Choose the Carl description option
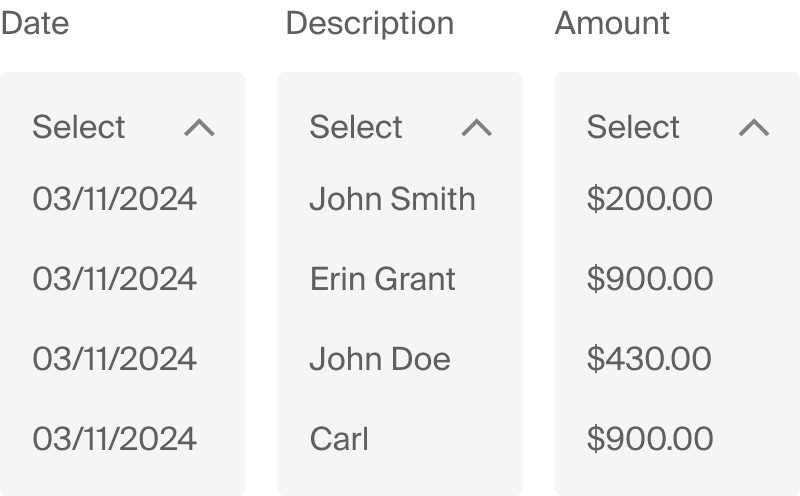Viewport: 800px width, 496px height. point(339,439)
